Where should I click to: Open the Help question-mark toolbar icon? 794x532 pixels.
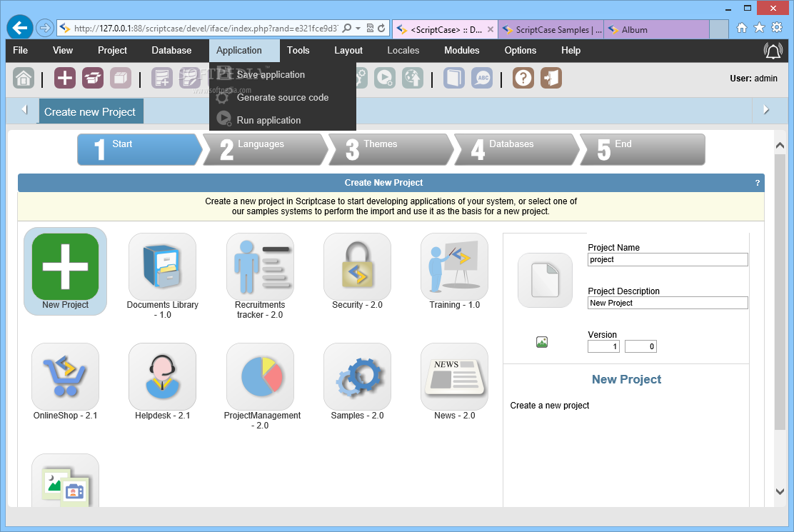523,78
